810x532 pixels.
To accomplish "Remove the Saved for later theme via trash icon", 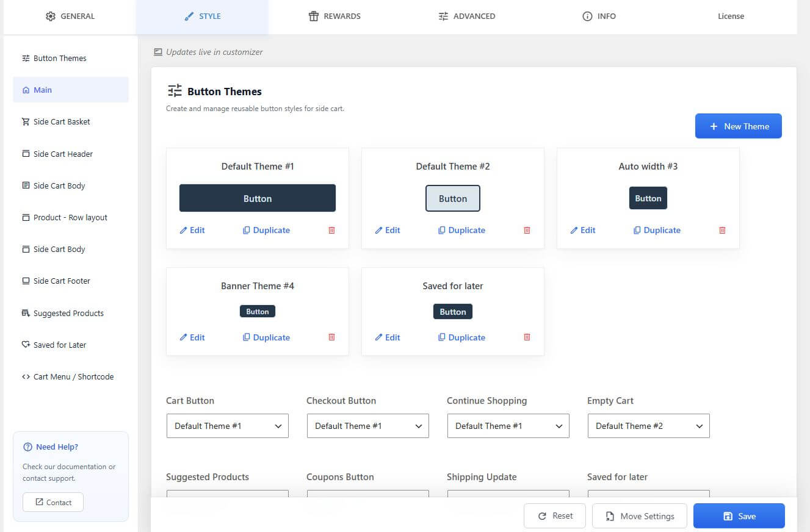I will pos(527,337).
